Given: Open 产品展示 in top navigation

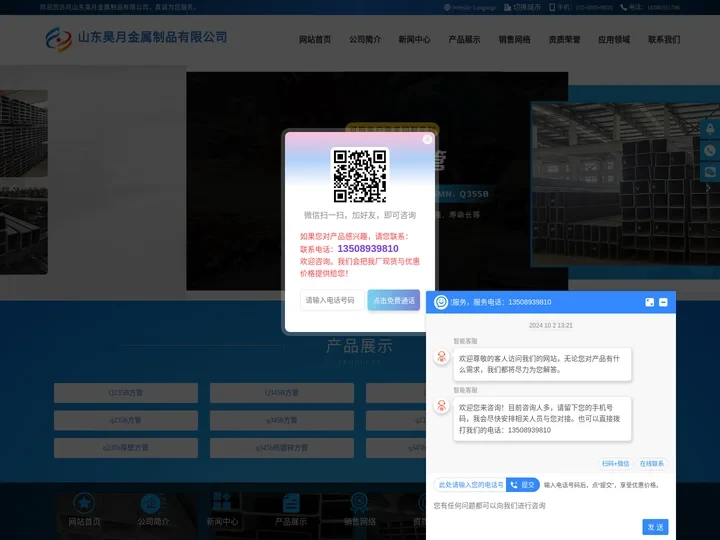Looking at the screenshot, I should (x=464, y=39).
